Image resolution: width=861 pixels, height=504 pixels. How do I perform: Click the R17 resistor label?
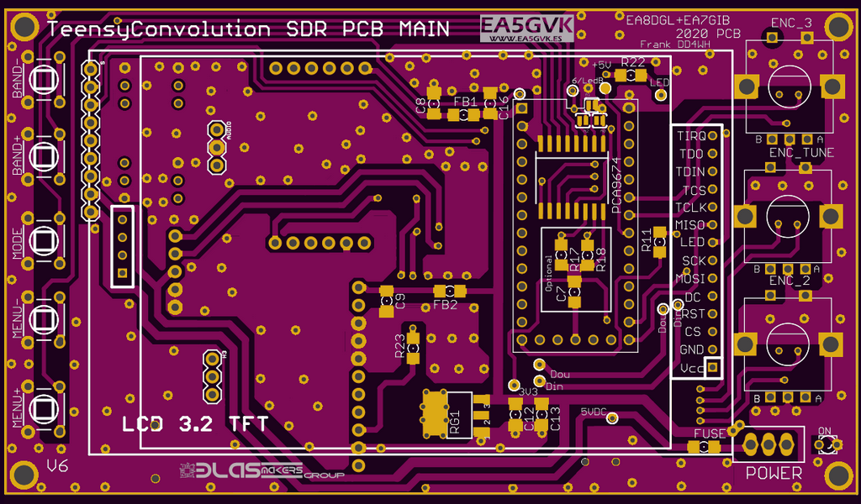pos(574,260)
